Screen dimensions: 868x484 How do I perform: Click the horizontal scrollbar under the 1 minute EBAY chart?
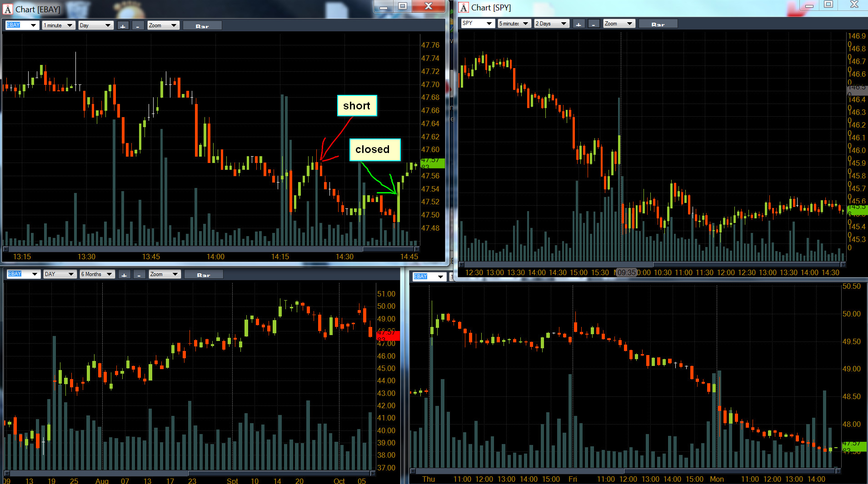click(211, 249)
